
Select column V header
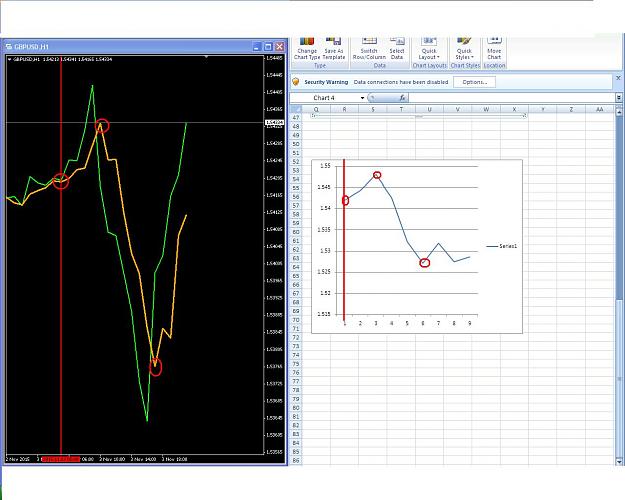click(x=458, y=109)
